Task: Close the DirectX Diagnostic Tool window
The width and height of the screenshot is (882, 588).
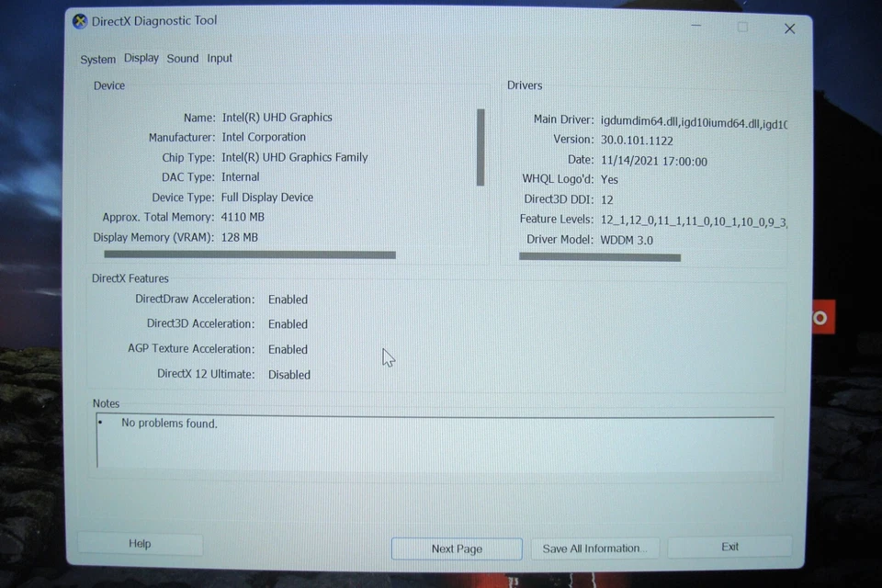Action: click(x=790, y=28)
